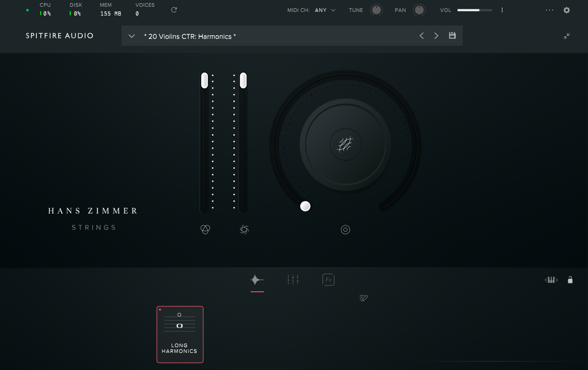The height and width of the screenshot is (370, 588).
Task: Click the center emblem of the large knob
Action: 345,144
